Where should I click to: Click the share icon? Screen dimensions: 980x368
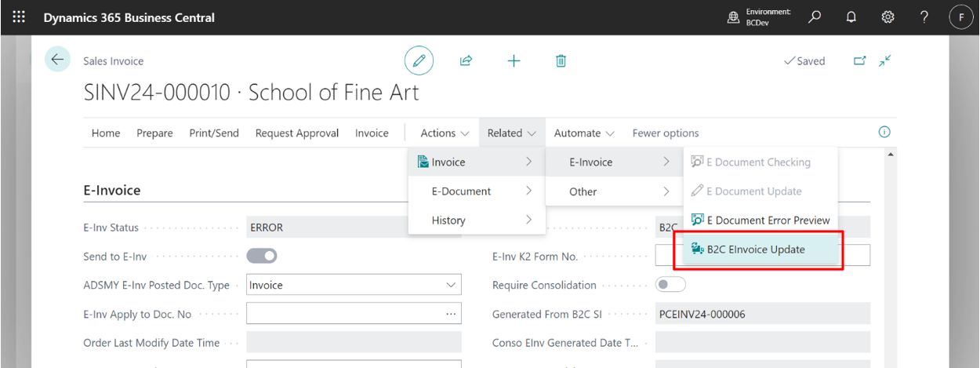[466, 60]
